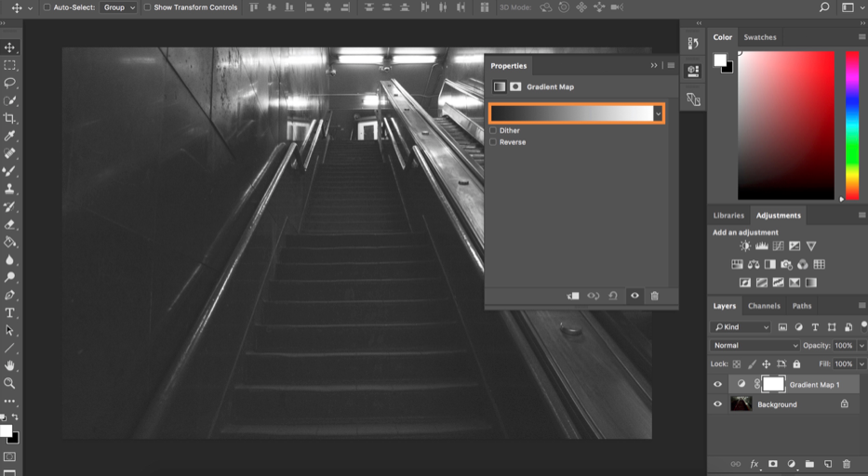Open the Normal blend mode dropdown
The height and width of the screenshot is (476, 868).
click(754, 345)
